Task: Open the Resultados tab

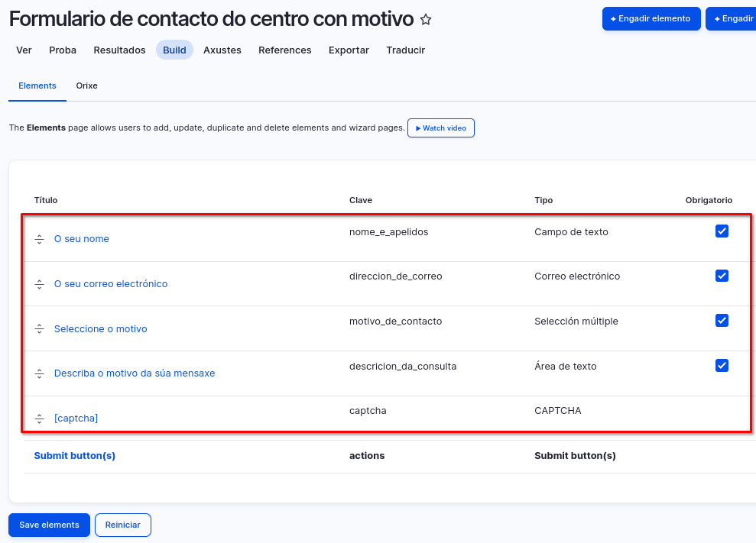Action: tap(119, 50)
